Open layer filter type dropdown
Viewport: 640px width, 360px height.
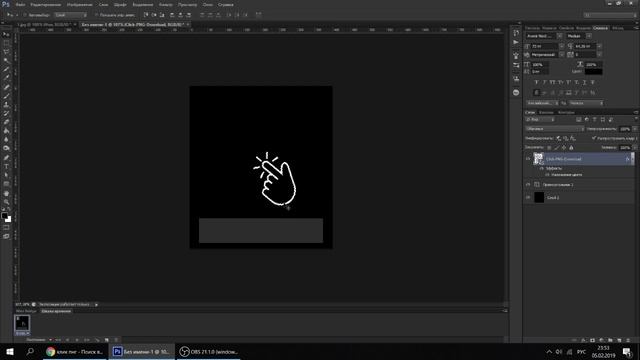point(540,120)
